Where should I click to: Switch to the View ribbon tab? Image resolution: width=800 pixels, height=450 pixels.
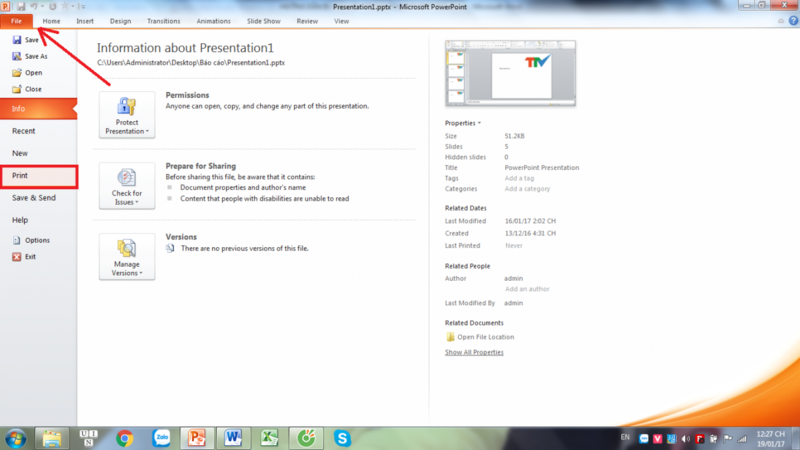[341, 21]
